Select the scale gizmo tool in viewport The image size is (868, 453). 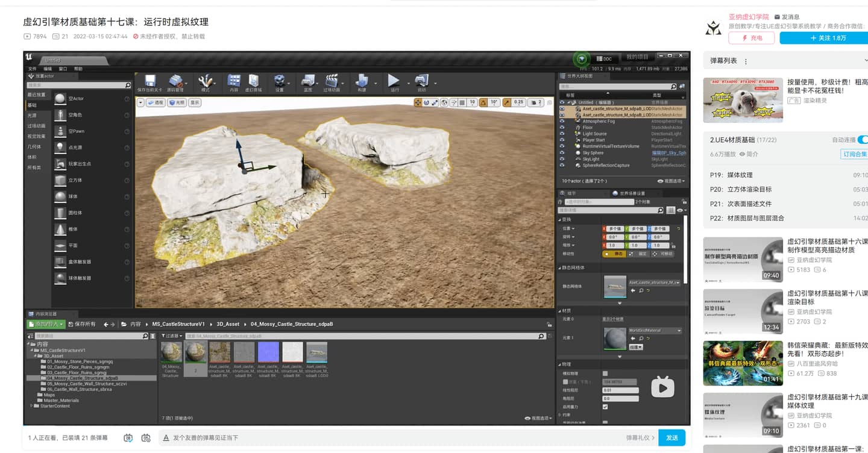[435, 102]
